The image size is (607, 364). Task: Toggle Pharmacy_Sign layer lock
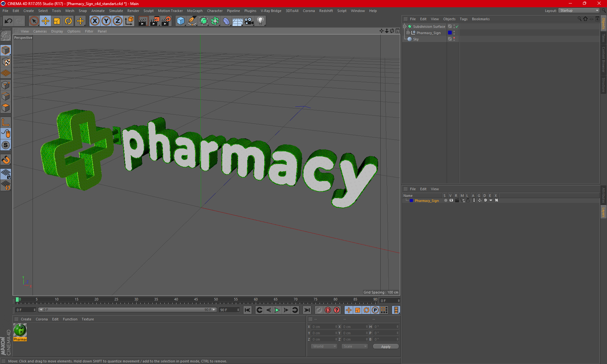(x=468, y=200)
